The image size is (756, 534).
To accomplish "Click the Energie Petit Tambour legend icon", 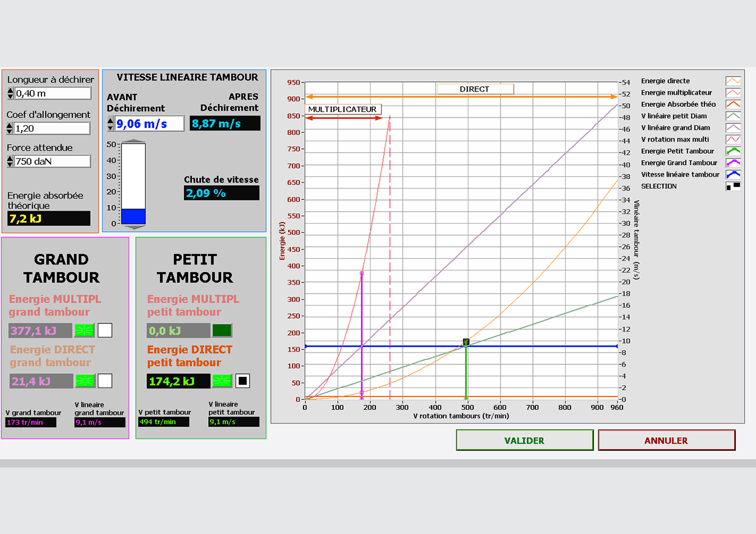I will click(x=733, y=151).
